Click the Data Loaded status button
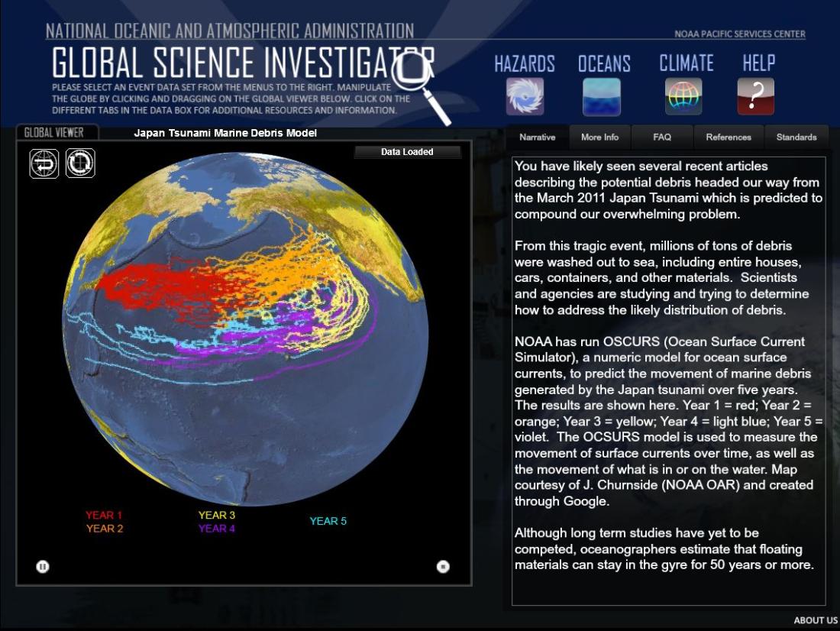This screenshot has height=631, width=840. pos(407,152)
